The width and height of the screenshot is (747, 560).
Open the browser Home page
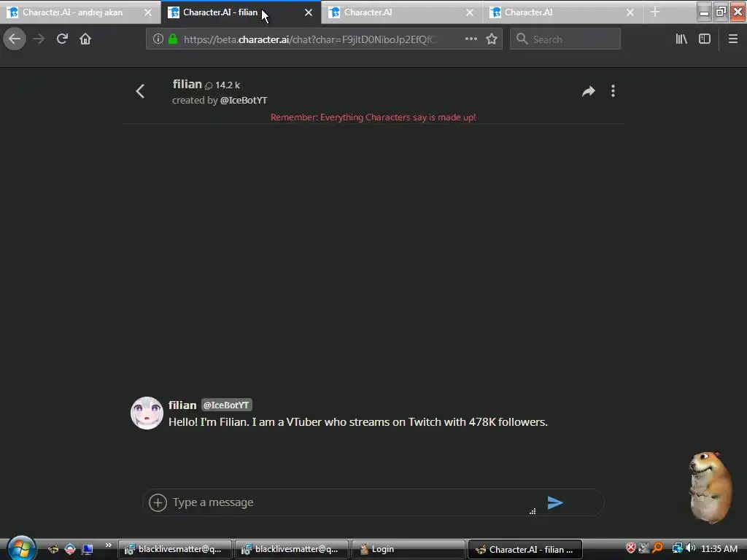[85, 39]
